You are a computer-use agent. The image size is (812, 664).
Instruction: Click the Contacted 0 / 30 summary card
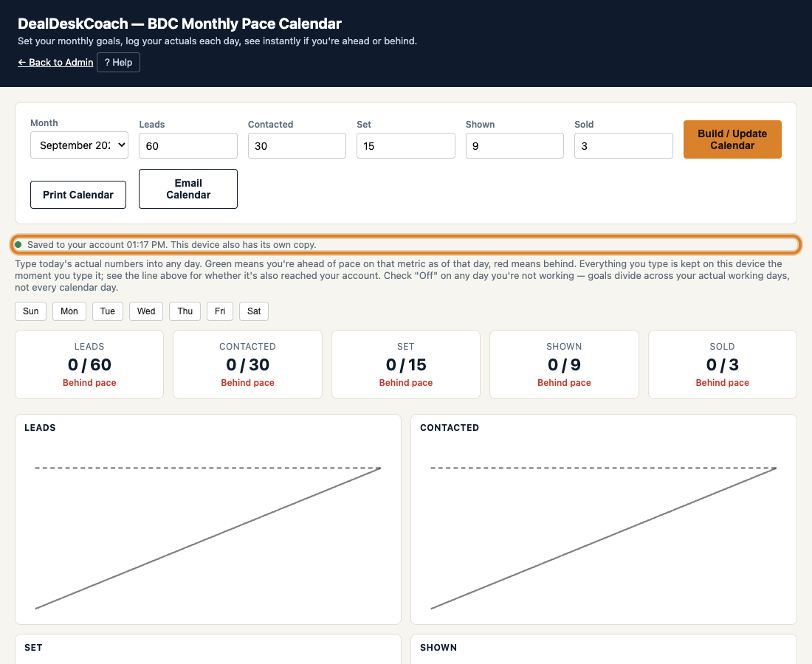[x=247, y=365]
